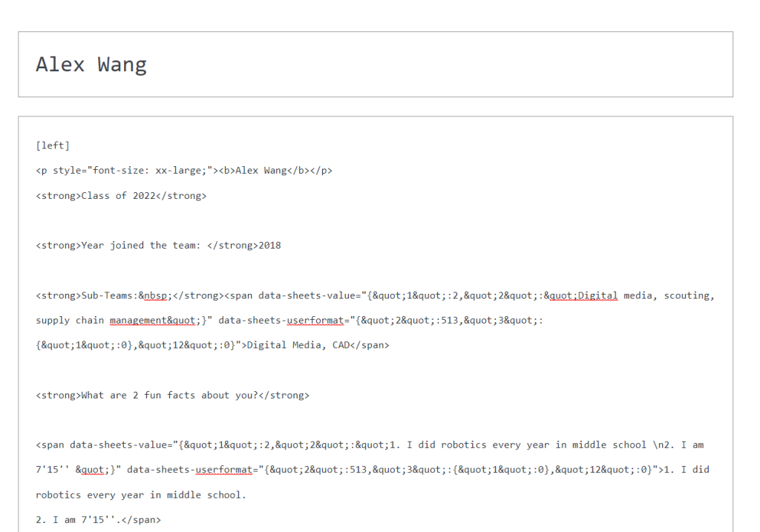Click the [left] shortcode line
Screen dimensions: 760x532
[51, 145]
